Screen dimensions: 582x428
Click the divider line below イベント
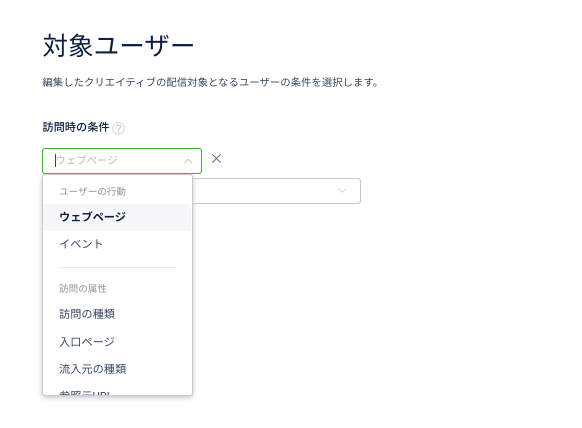click(x=117, y=267)
